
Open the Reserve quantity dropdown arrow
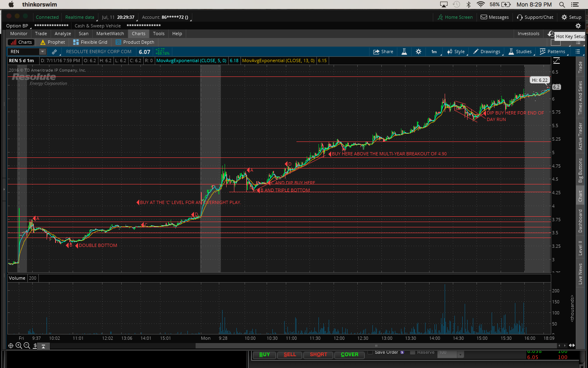(461, 355)
